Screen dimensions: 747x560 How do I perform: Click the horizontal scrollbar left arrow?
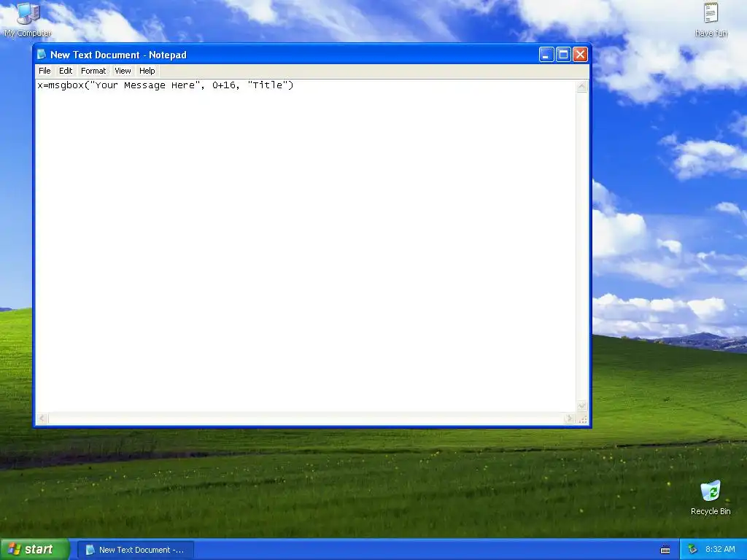pyautogui.click(x=42, y=418)
